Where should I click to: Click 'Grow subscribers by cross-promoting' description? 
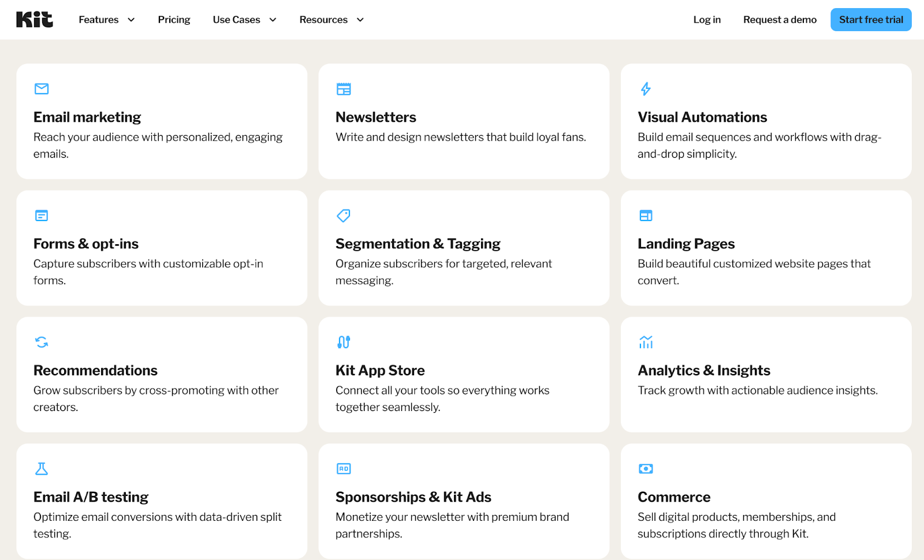point(156,398)
